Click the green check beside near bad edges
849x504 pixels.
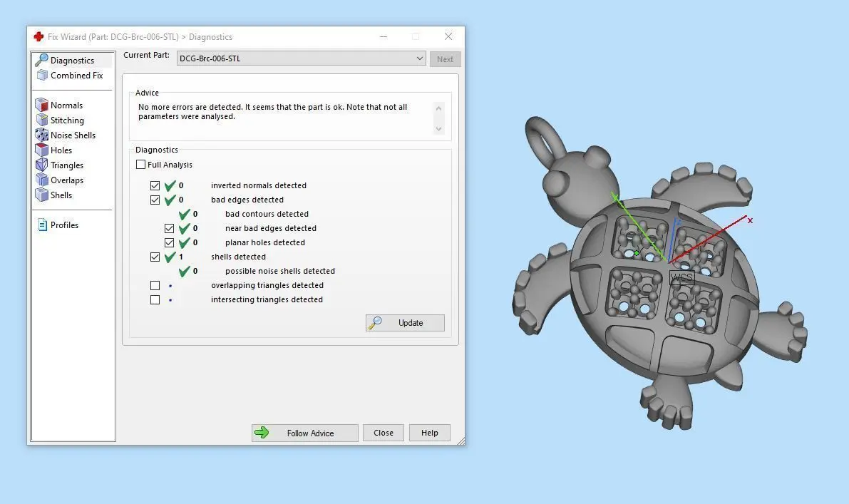point(185,228)
